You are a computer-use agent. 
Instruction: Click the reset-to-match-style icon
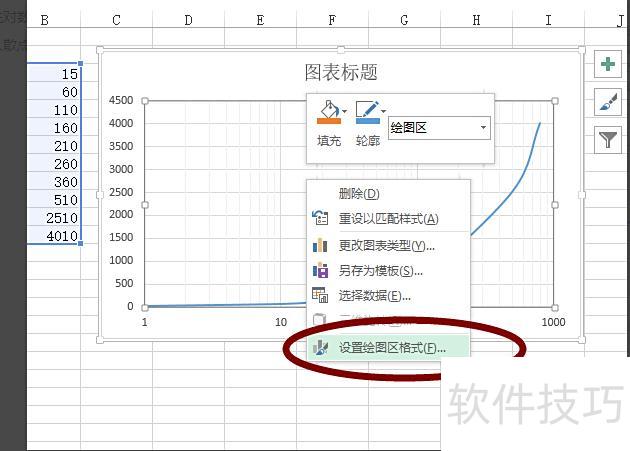tap(320, 217)
